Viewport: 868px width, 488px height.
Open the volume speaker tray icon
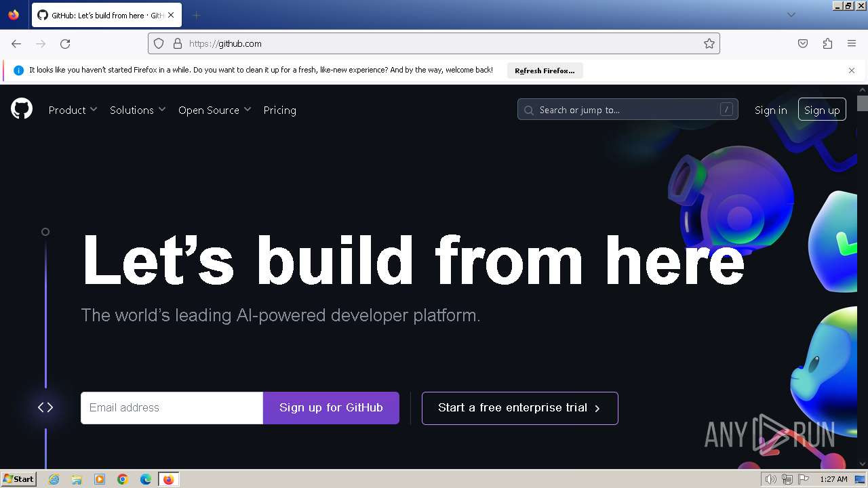coord(770,479)
